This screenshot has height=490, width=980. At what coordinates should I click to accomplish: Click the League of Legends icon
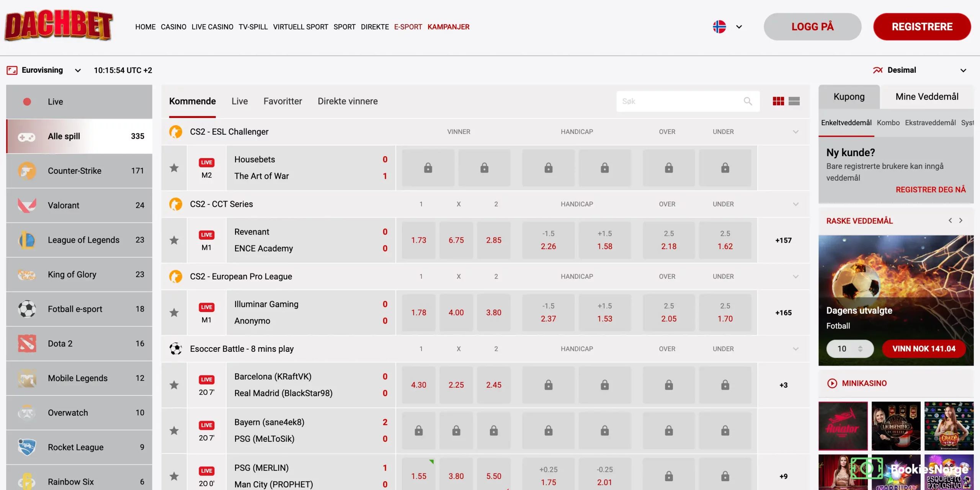pyautogui.click(x=27, y=240)
